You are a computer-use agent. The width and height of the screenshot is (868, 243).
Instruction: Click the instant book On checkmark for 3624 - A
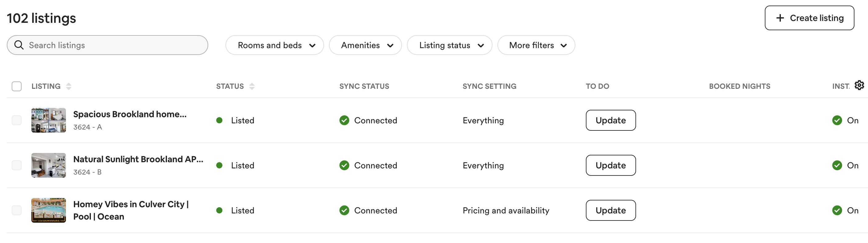click(x=837, y=120)
